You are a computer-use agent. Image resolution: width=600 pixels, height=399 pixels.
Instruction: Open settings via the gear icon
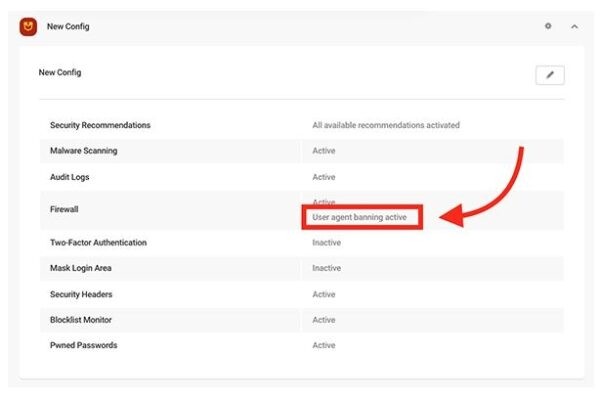[x=548, y=26]
